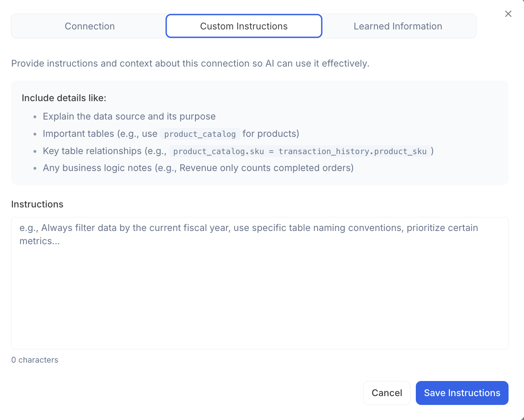Select the Custom Instructions tab

(x=244, y=26)
